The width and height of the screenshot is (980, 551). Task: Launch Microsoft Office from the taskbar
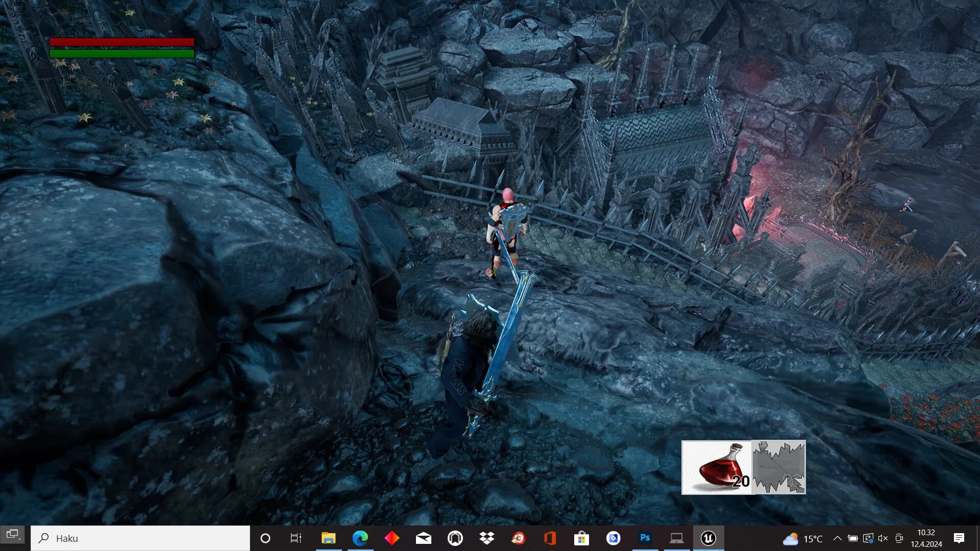550,538
